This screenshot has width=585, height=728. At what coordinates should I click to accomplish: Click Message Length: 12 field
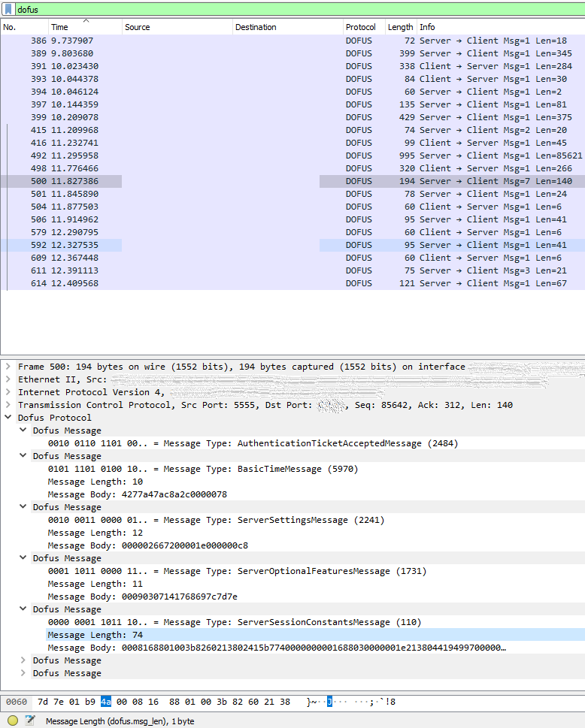[x=95, y=533]
